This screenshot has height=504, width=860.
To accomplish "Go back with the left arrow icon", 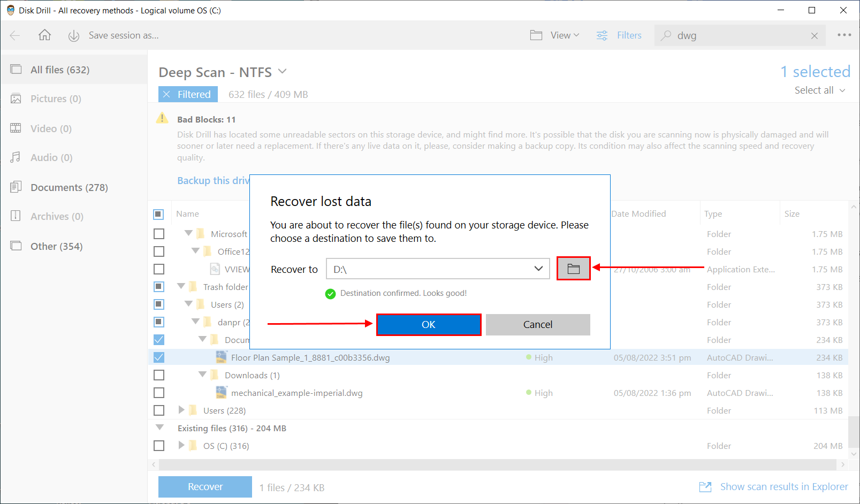I will 15,35.
